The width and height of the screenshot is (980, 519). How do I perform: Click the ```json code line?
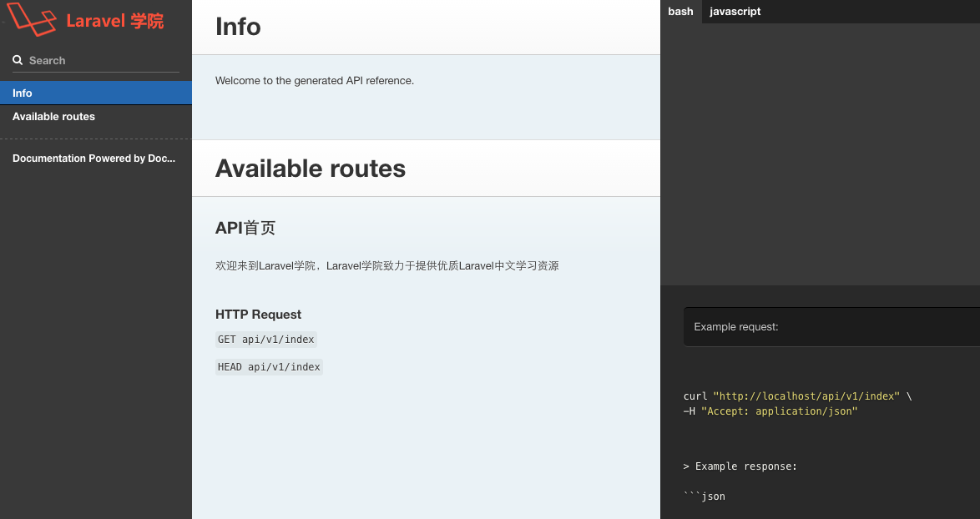[705, 496]
